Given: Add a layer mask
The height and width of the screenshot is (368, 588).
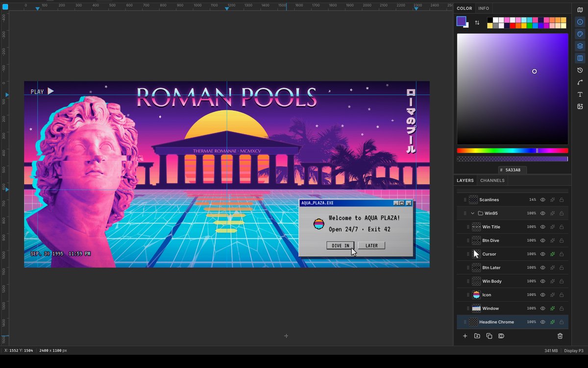Looking at the screenshot, I should click(x=501, y=336).
